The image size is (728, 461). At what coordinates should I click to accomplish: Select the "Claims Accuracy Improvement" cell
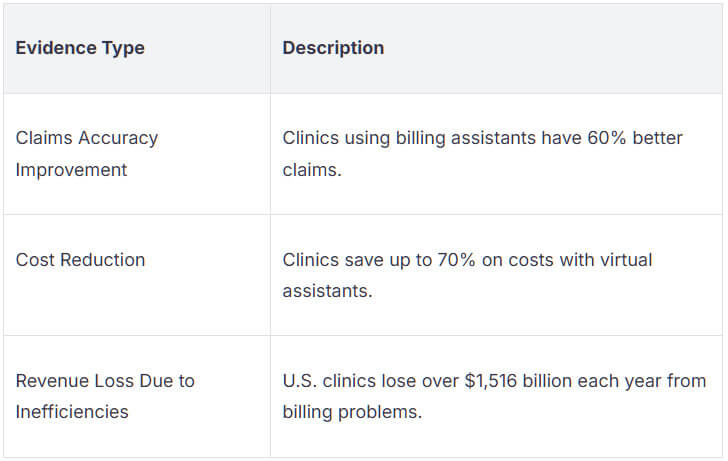(x=87, y=154)
